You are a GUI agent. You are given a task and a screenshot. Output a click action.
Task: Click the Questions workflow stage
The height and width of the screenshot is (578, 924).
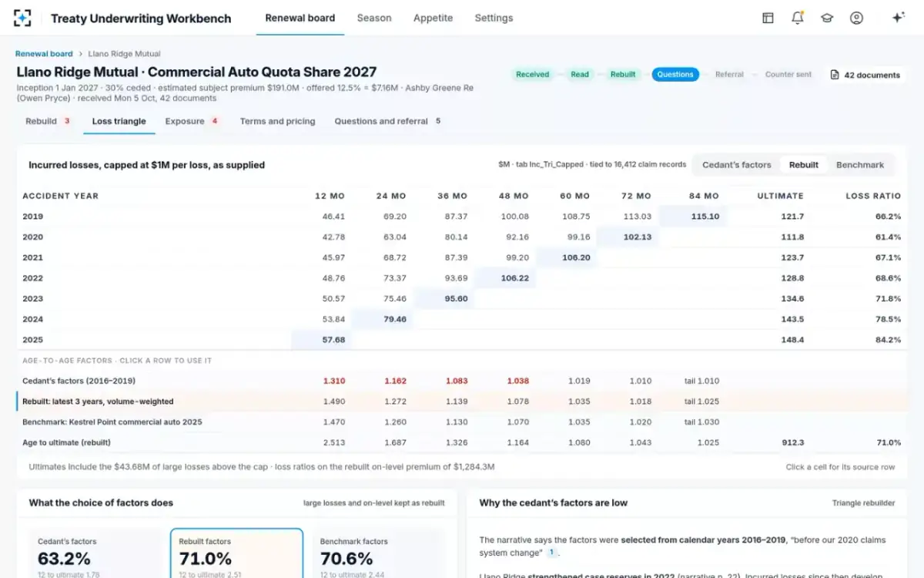[x=675, y=75]
